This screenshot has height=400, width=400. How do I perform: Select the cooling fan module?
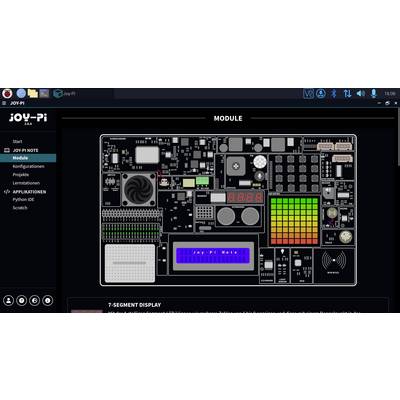[139, 189]
